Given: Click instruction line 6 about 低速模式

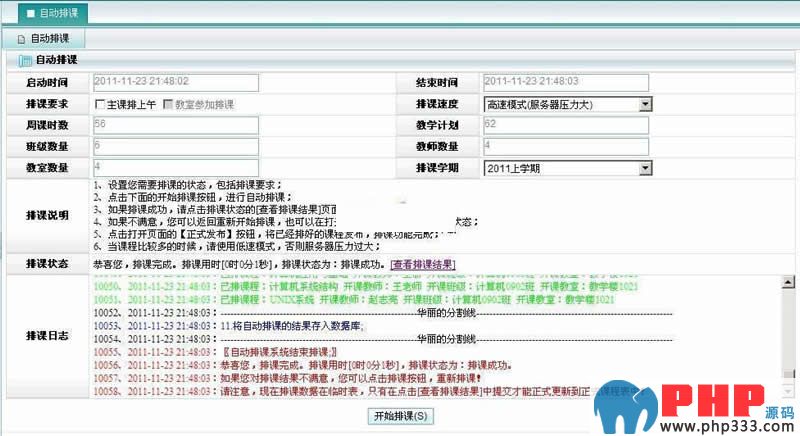Looking at the screenshot, I should [237, 247].
